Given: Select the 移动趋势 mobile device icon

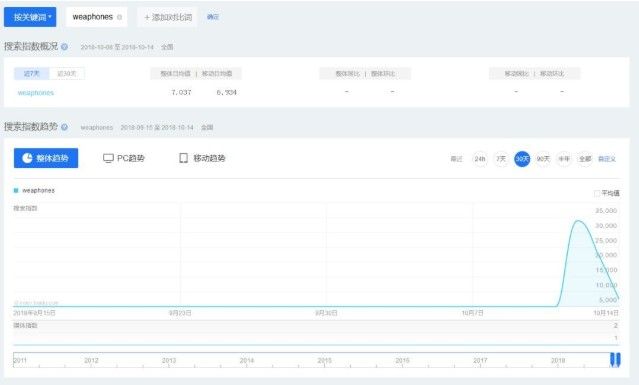Looking at the screenshot, I should pyautogui.click(x=183, y=158).
